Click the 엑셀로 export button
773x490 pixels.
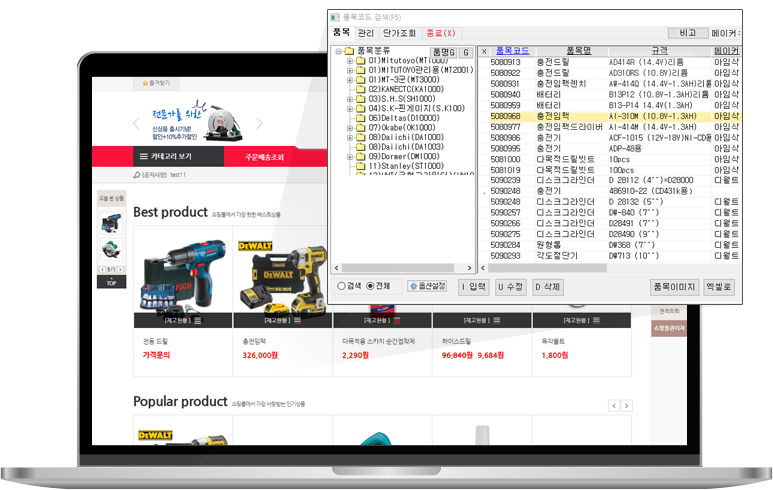(718, 287)
